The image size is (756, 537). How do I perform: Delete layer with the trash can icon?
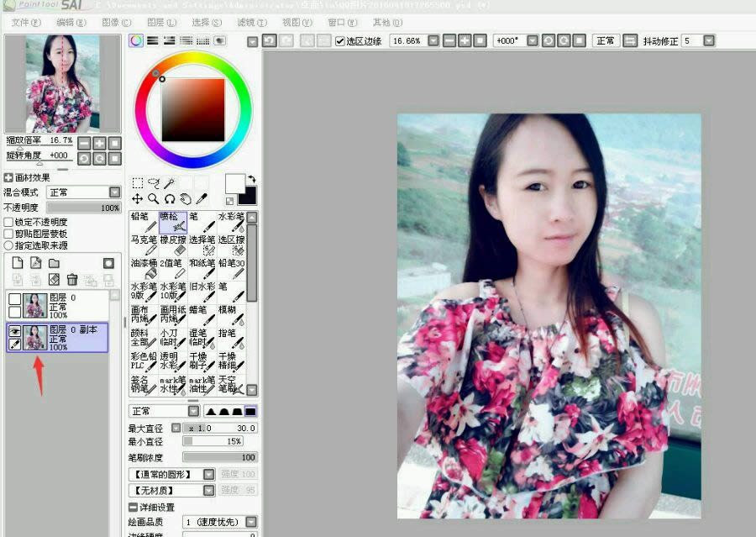point(72,279)
